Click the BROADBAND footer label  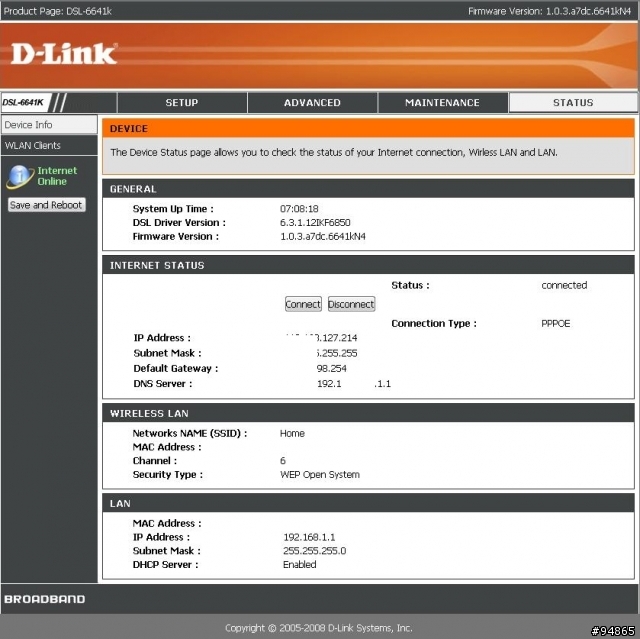(45, 599)
